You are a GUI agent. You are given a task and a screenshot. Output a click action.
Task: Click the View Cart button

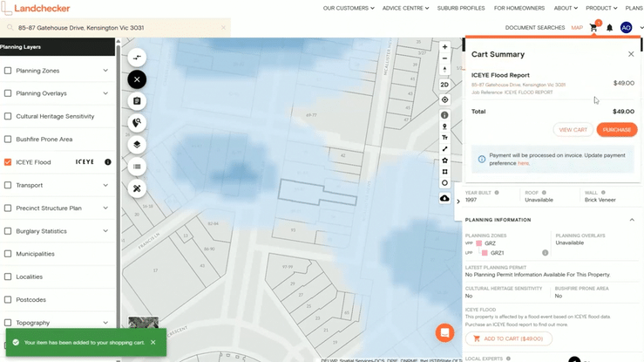tap(573, 130)
